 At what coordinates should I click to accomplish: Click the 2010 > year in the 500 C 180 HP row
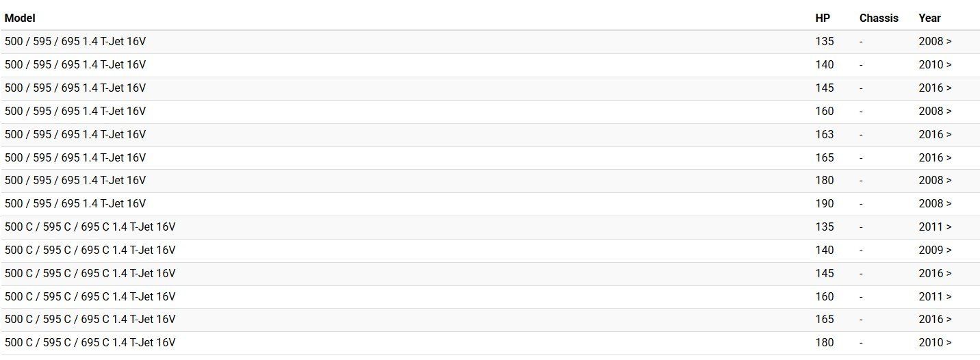pyautogui.click(x=935, y=342)
